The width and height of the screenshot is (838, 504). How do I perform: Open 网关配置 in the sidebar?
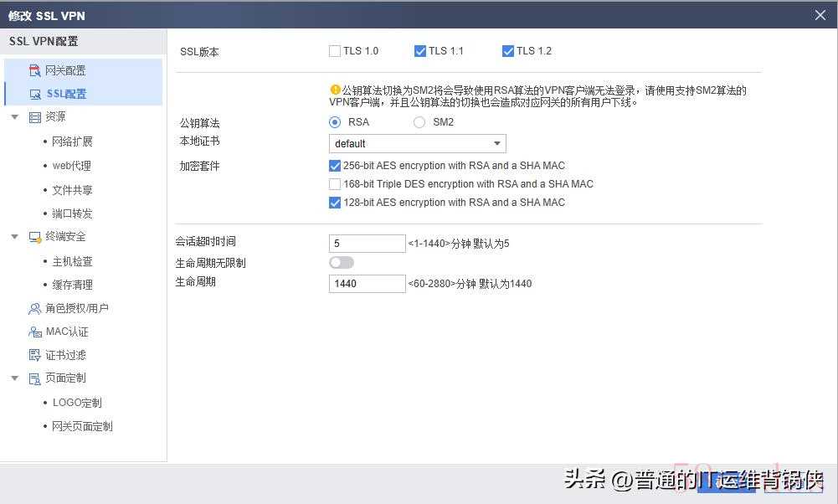click(84, 70)
